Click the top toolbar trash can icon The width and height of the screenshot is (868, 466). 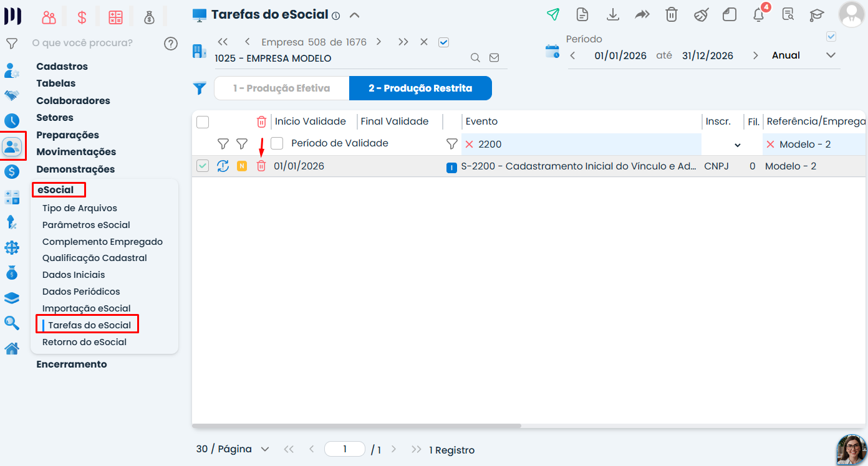coord(671,15)
